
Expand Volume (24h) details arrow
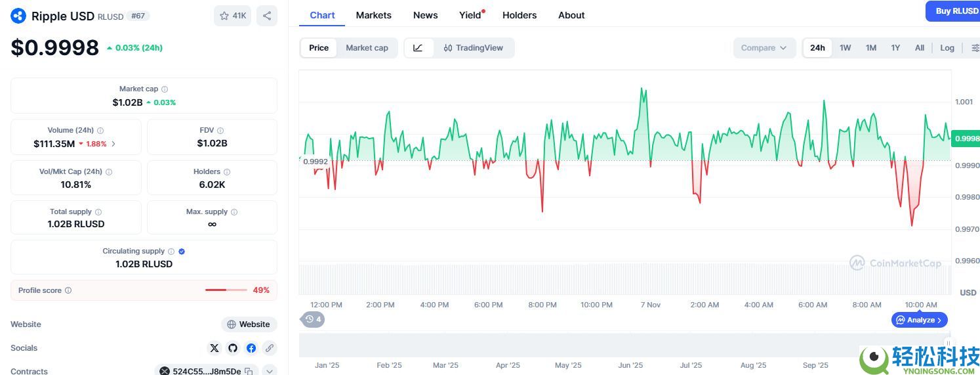[x=113, y=144]
